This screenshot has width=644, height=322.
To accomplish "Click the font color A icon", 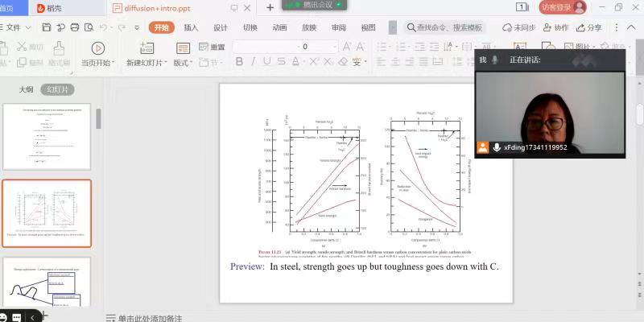I will click(x=295, y=62).
